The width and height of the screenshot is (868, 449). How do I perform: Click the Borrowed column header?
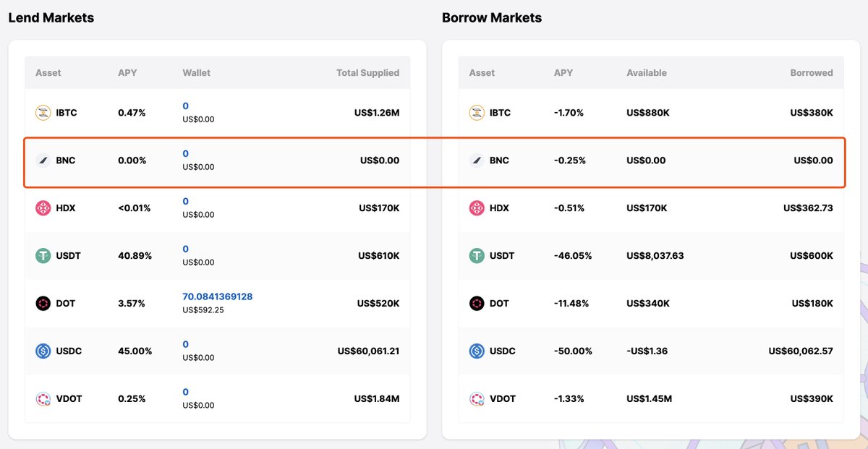[812, 73]
